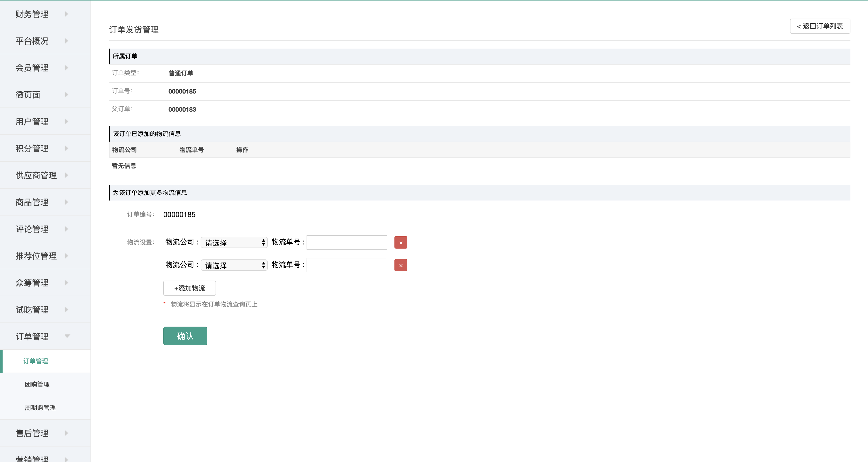Click order number 00000185 in 订单号 row
This screenshot has height=462, width=868.
(182, 91)
